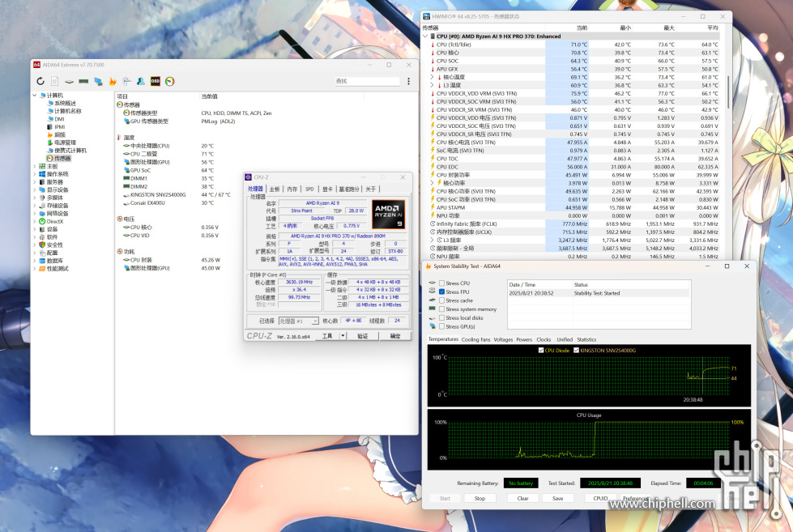Viewport: 793px width, 532px height.
Task: Click the Clear button in Stability Test
Action: [x=523, y=498]
